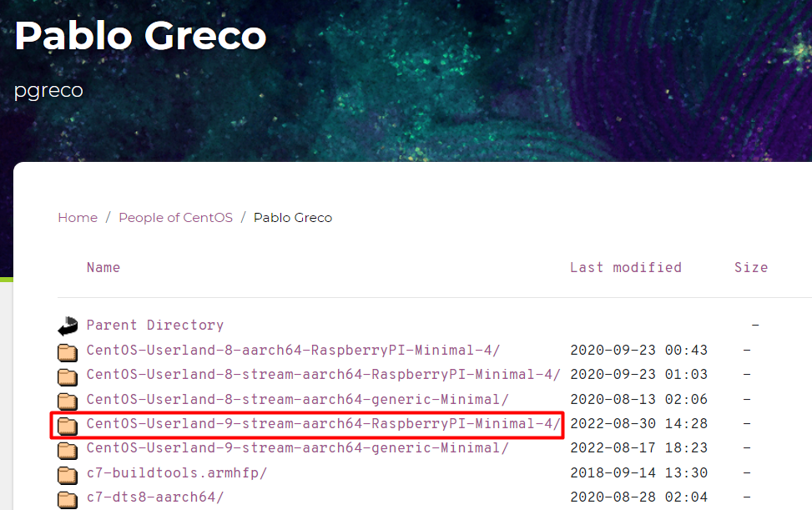Screen dimensions: 812x510
Task: Sort listing by Last modified header
Action: point(626,267)
